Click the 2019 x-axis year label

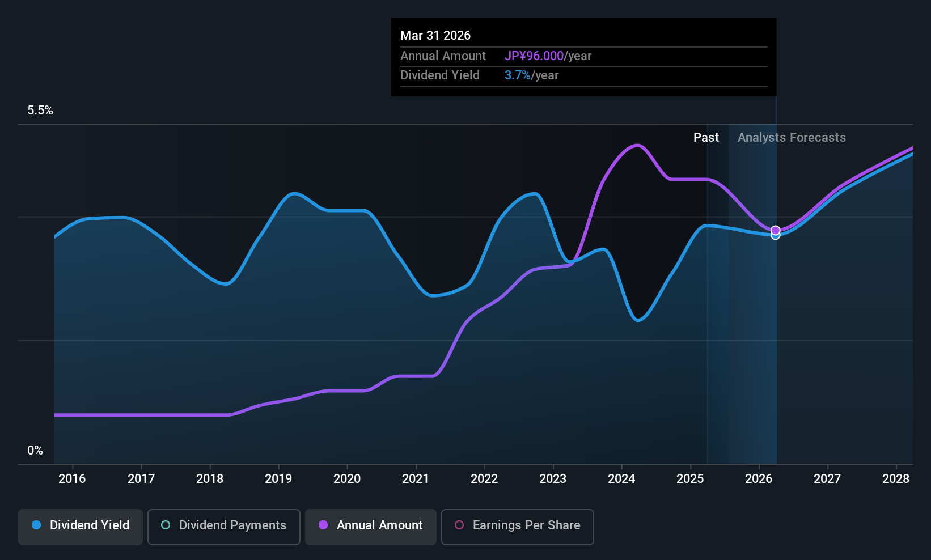click(x=278, y=479)
